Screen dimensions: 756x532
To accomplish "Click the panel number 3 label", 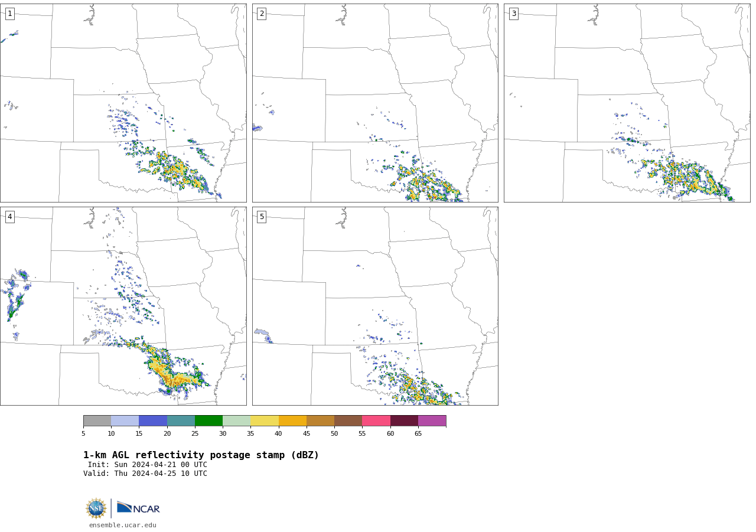I will tap(513, 14).
